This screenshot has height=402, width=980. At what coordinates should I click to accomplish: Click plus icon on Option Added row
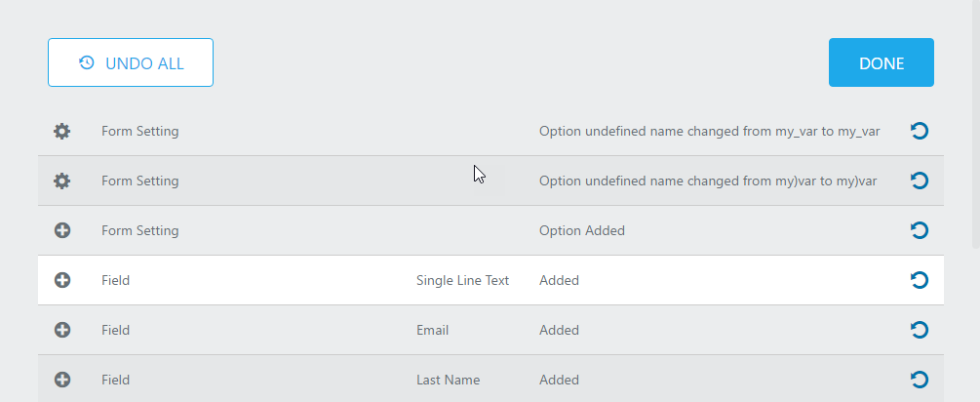(x=61, y=230)
